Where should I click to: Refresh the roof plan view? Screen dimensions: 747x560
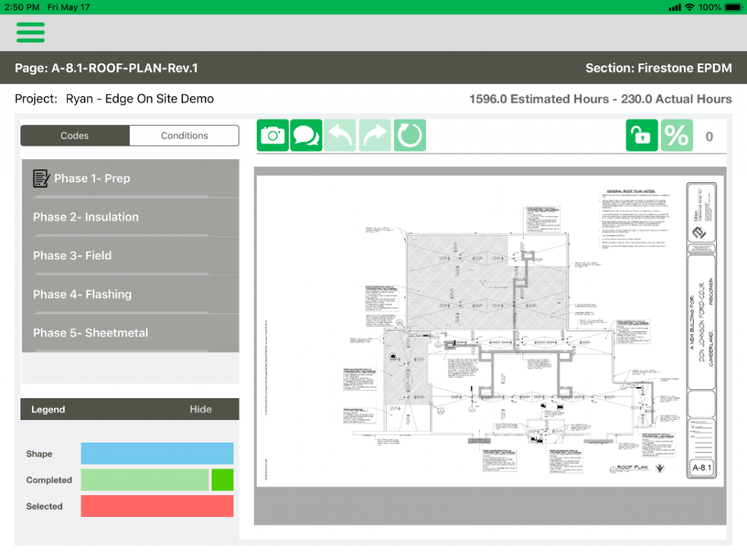[409, 135]
